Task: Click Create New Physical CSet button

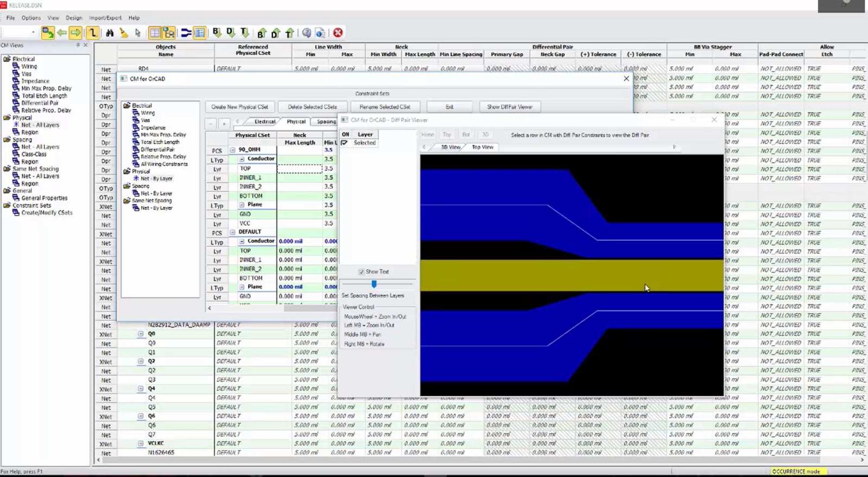Action: click(239, 107)
